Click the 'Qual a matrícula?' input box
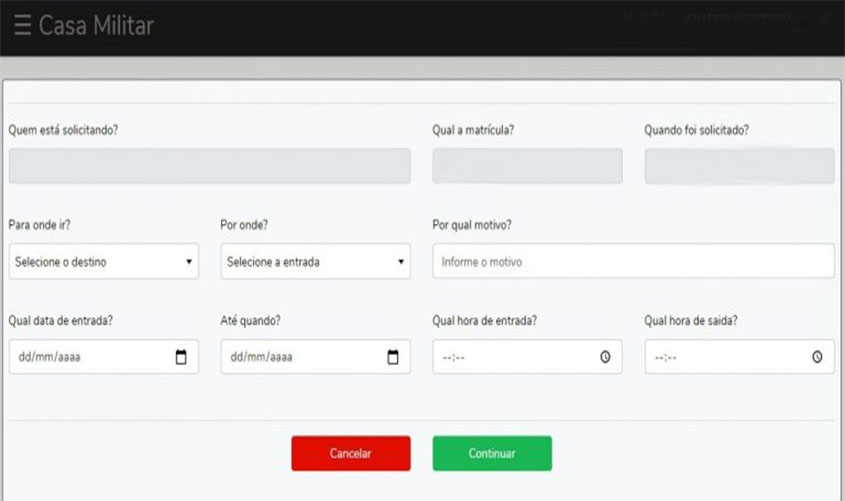The height and width of the screenshot is (501, 845). [527, 166]
